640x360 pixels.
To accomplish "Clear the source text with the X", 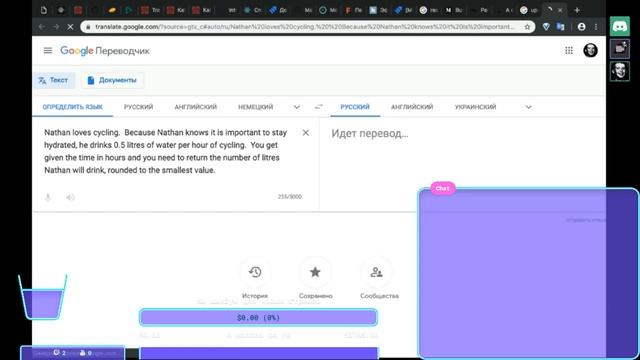I will [306, 133].
